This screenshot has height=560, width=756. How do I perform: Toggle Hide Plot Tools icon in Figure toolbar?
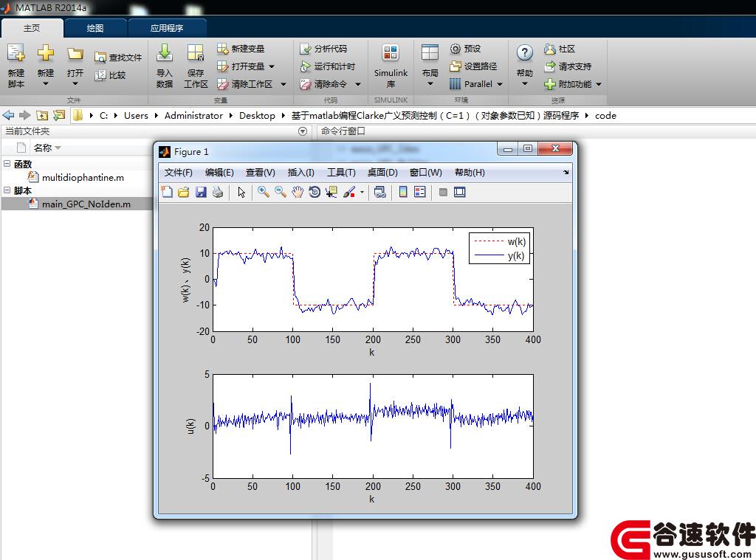(443, 193)
